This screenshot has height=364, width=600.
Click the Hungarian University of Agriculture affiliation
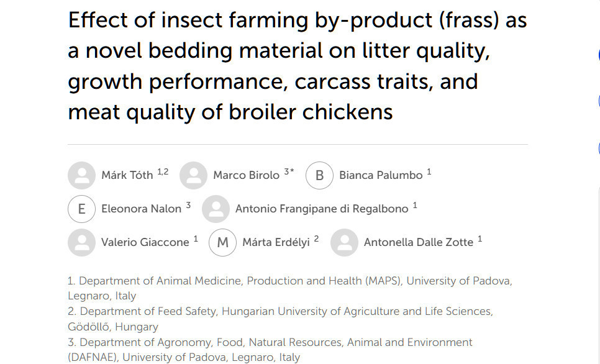click(280, 319)
